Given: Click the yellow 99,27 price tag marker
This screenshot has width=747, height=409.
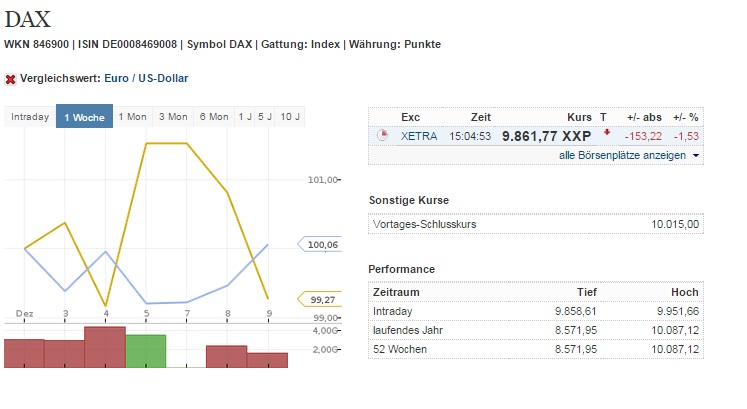Looking at the screenshot, I should tap(318, 298).
